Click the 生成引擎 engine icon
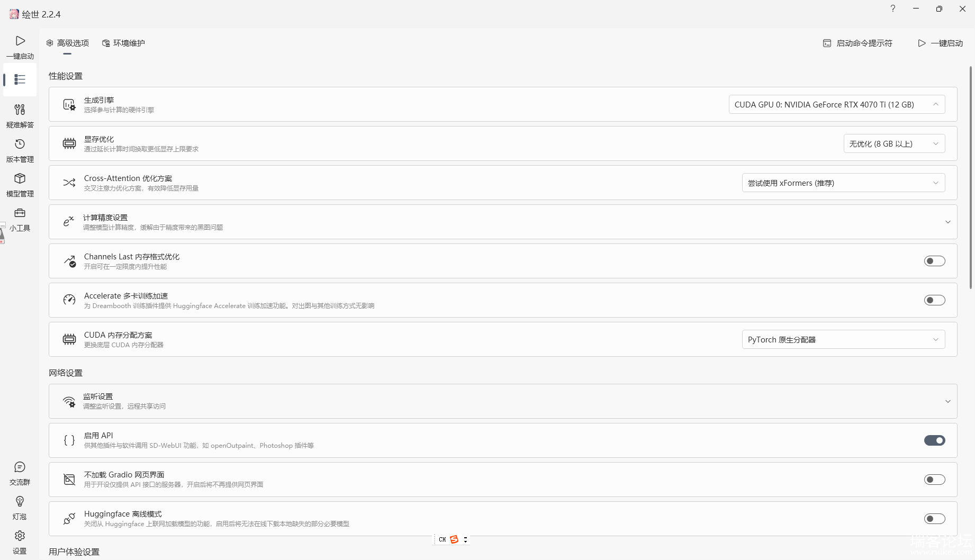The image size is (975, 560). pyautogui.click(x=69, y=105)
